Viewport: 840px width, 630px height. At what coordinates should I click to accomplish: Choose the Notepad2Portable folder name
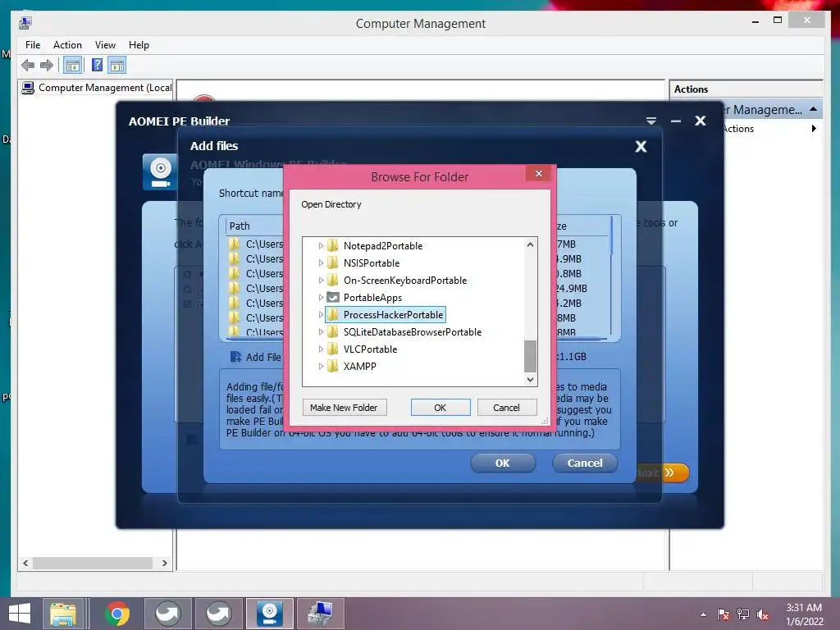383,246
